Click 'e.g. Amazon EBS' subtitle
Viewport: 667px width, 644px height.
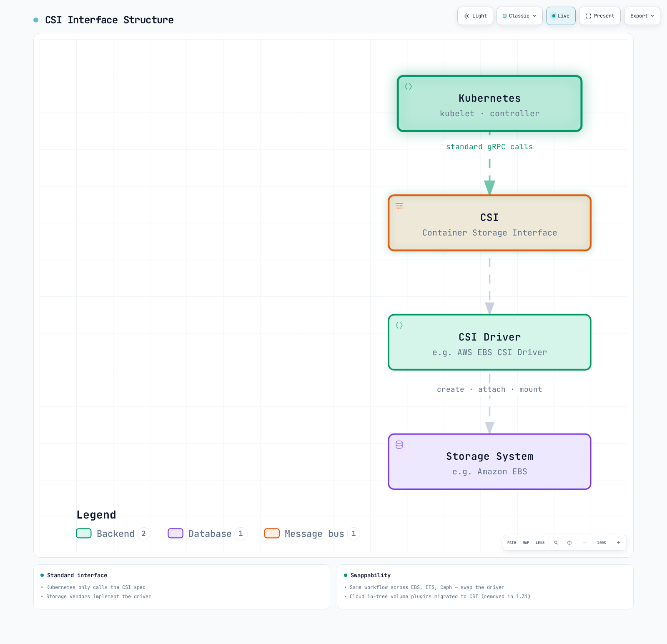click(x=489, y=471)
